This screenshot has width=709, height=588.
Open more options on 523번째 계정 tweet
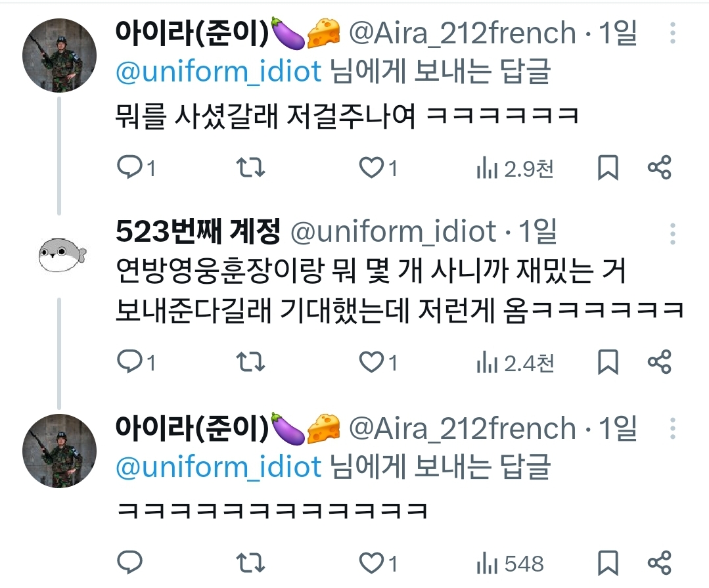(673, 234)
